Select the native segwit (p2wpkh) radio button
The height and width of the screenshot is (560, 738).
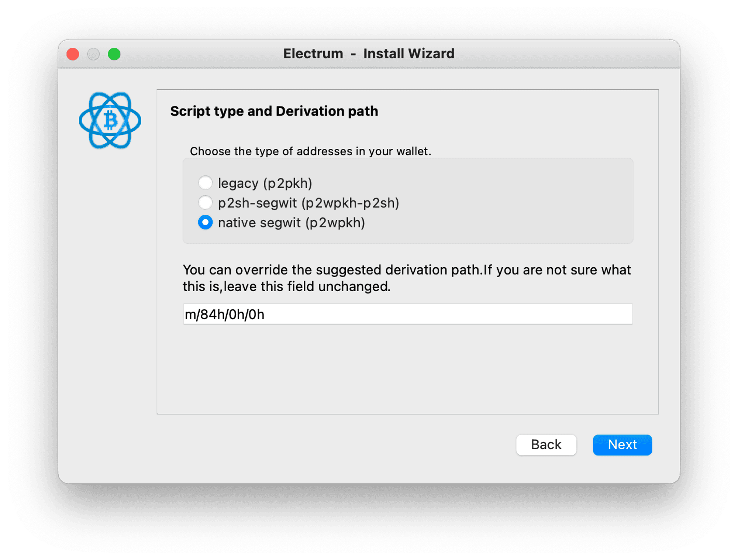tap(205, 222)
